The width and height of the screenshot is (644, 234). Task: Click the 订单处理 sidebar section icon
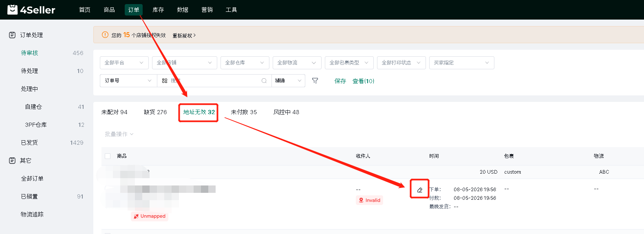click(x=12, y=35)
